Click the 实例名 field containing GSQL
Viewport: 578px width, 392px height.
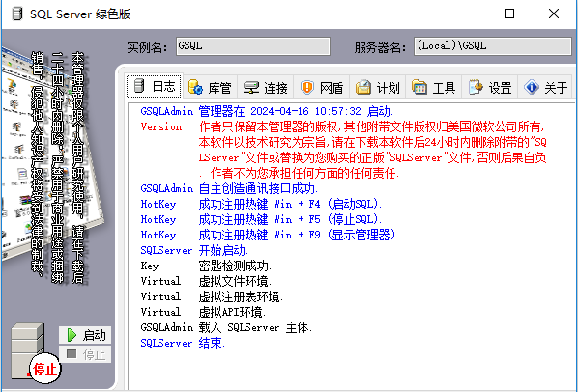pyautogui.click(x=253, y=46)
